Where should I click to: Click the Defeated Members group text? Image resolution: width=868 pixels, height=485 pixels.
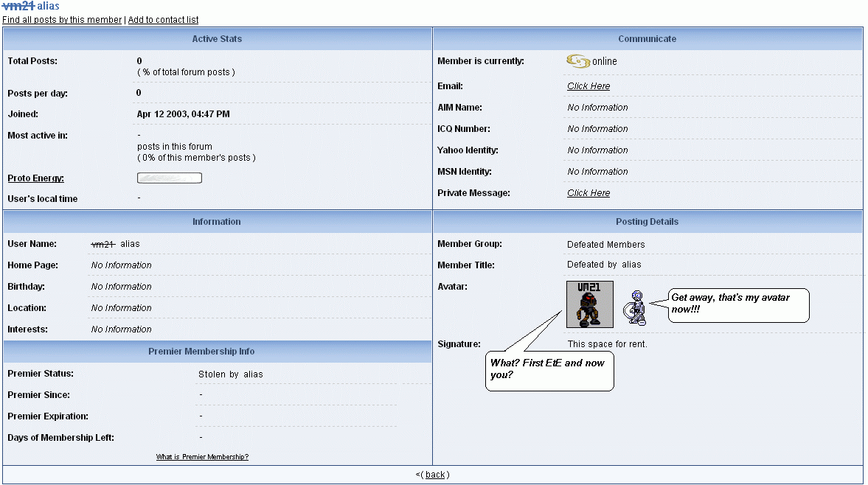pyautogui.click(x=606, y=245)
